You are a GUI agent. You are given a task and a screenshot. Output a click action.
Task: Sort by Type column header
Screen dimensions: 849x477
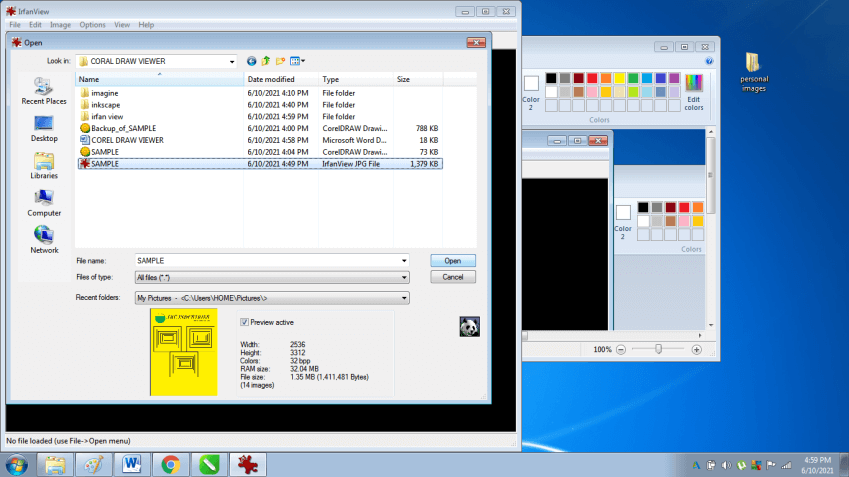[356, 79]
